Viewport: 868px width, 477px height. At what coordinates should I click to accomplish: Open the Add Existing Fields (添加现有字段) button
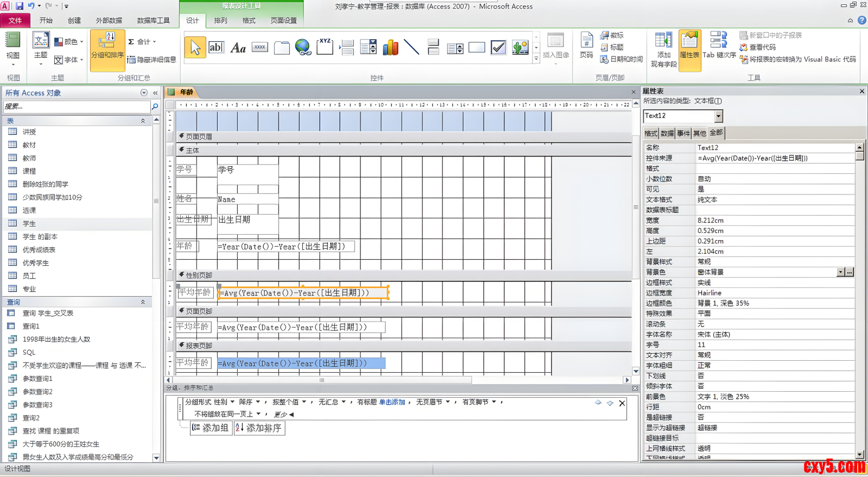click(x=663, y=51)
